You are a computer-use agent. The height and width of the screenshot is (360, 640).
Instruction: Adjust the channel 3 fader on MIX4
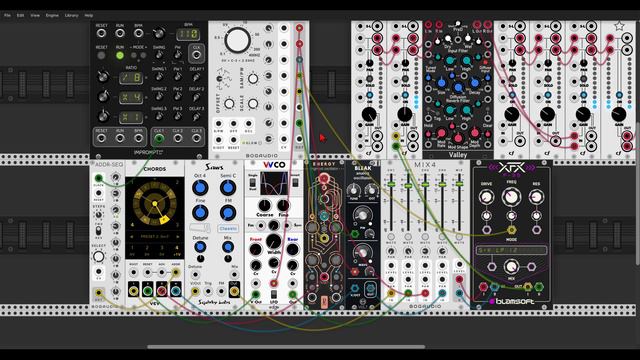pyautogui.click(x=425, y=184)
